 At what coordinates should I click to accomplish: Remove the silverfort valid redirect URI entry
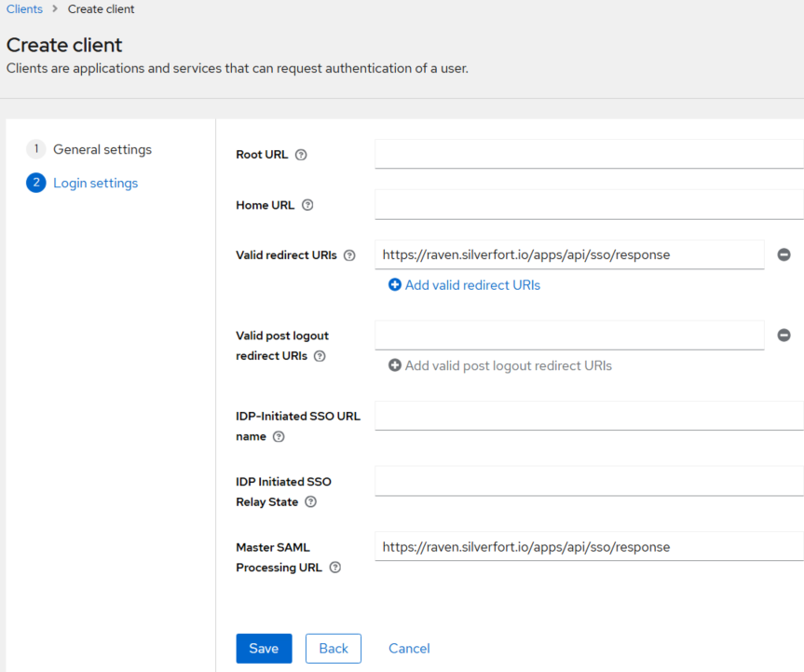tap(784, 254)
